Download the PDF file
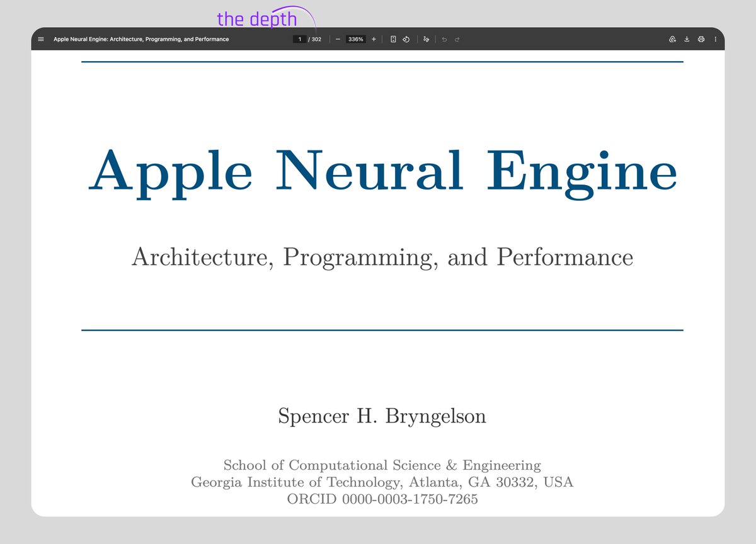The image size is (756, 544). click(687, 39)
